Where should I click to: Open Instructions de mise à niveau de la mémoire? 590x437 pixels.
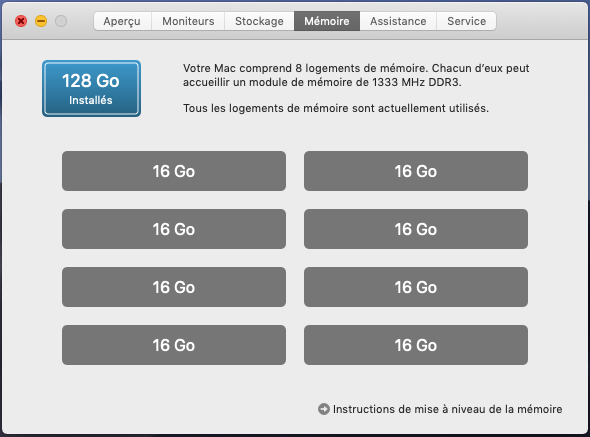(447, 409)
